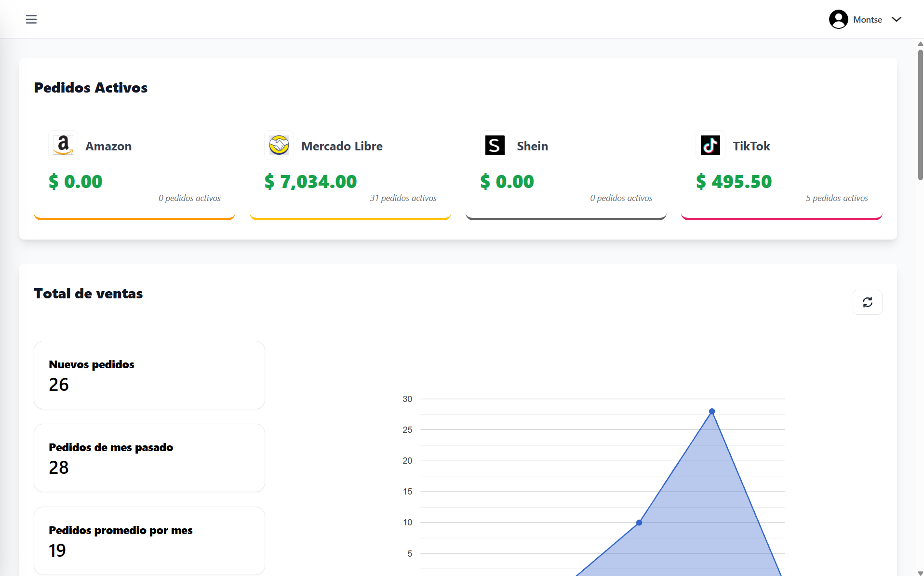This screenshot has width=924, height=576.
Task: Select the Mercado Libre marketplace name
Action: (x=342, y=146)
